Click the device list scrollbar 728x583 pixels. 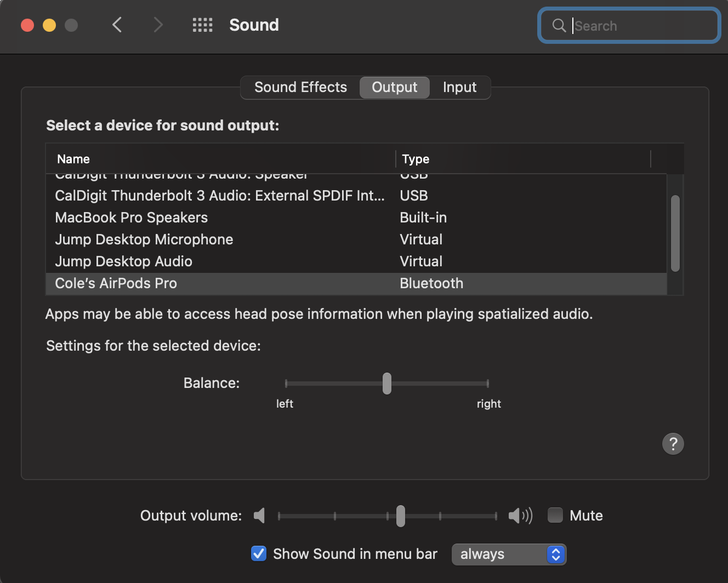[675, 233]
